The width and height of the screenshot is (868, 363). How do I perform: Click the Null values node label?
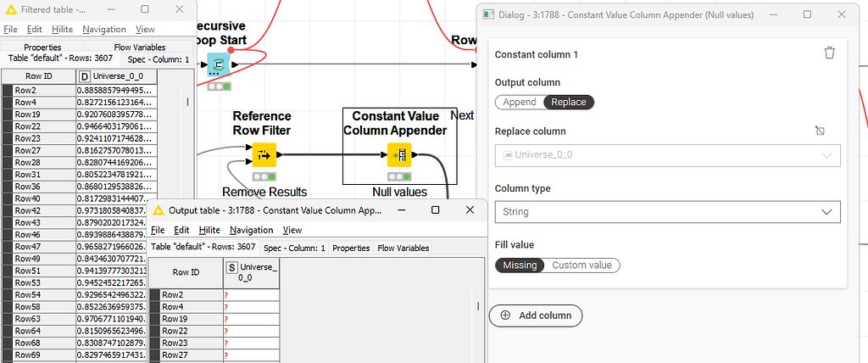pos(399,193)
